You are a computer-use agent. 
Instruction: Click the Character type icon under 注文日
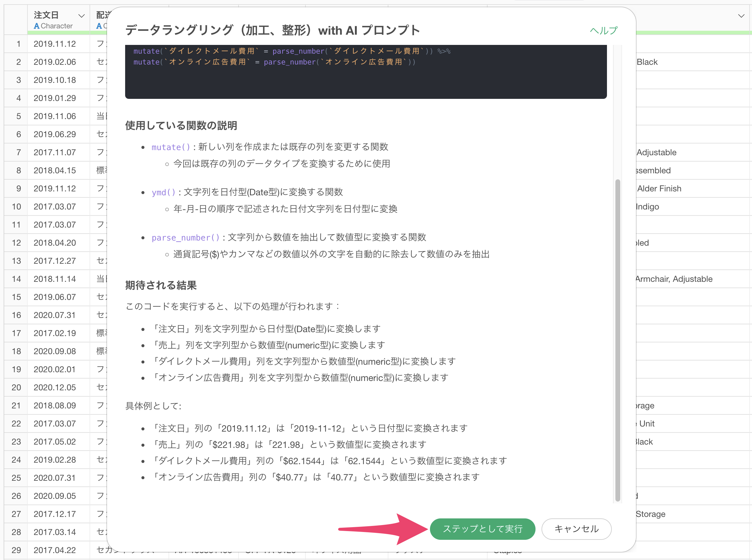pos(36,26)
